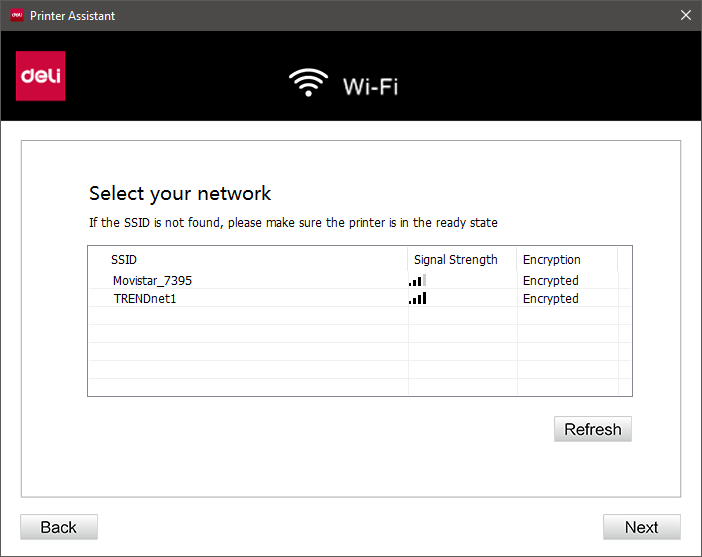
Task: Click the Encryption column header
Action: (x=551, y=259)
